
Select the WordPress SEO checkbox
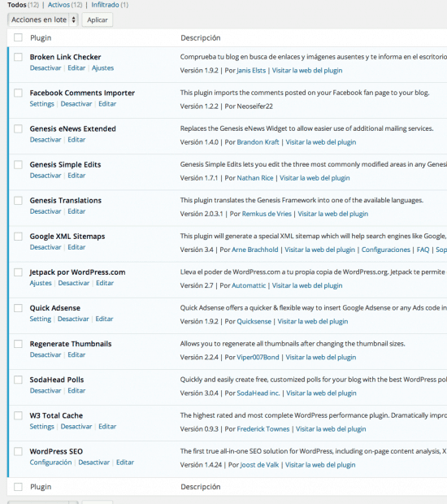[x=18, y=451]
